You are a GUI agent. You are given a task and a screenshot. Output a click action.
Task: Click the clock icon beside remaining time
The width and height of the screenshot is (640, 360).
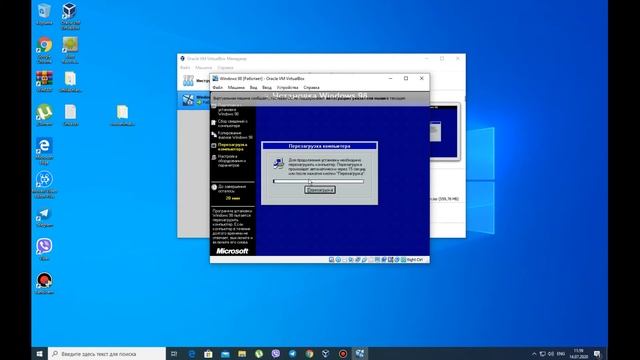(214, 187)
